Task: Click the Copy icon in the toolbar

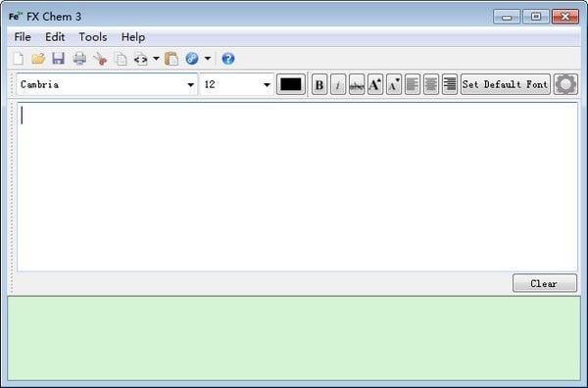Action: click(x=121, y=59)
